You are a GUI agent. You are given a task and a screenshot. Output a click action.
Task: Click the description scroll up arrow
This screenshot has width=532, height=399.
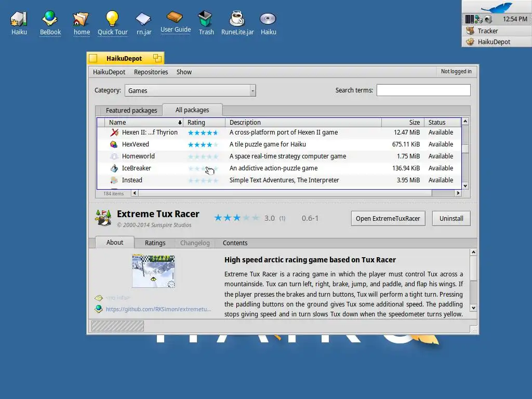(473, 252)
